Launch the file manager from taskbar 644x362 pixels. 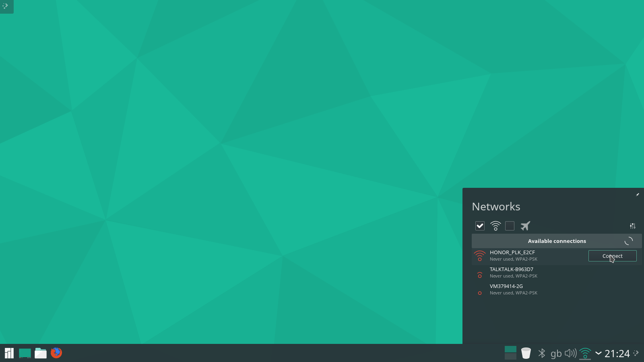41,353
